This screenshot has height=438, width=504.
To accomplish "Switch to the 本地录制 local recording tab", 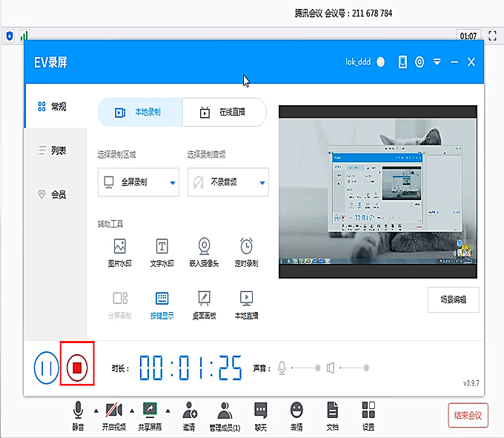I will click(140, 112).
